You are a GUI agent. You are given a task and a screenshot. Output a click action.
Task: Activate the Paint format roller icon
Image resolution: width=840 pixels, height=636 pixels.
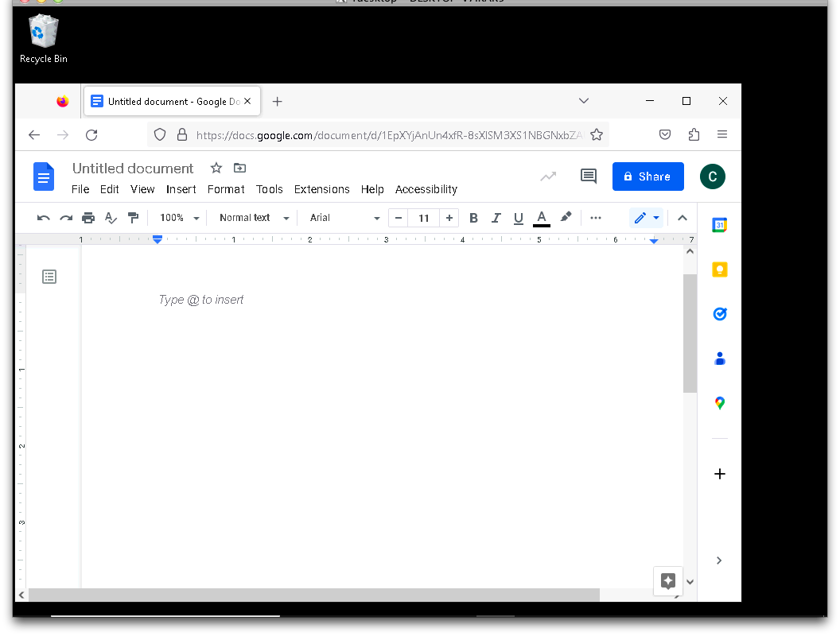click(x=133, y=217)
